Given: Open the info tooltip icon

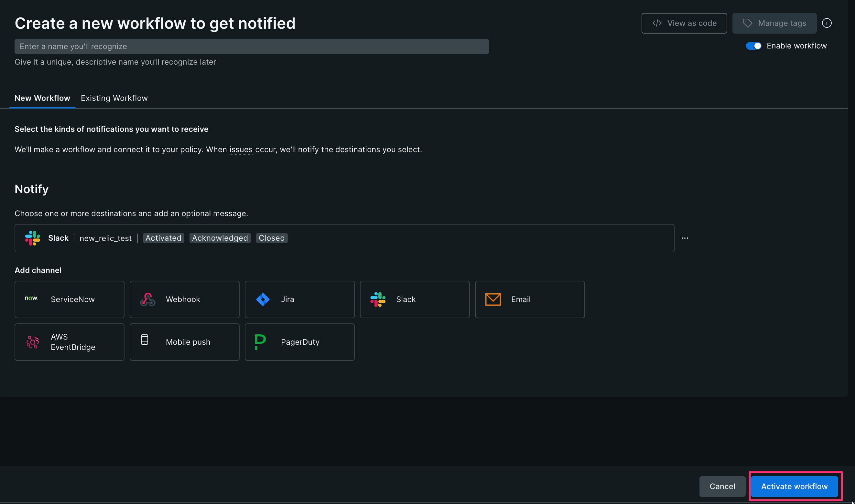Looking at the screenshot, I should click(x=827, y=23).
